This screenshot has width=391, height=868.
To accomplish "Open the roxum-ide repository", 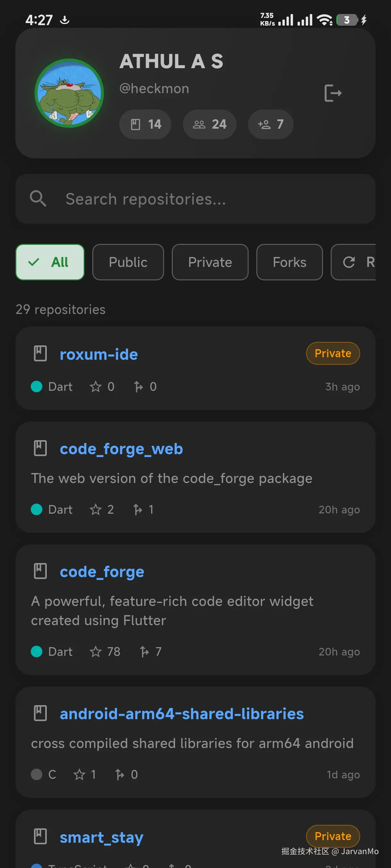I will (99, 355).
